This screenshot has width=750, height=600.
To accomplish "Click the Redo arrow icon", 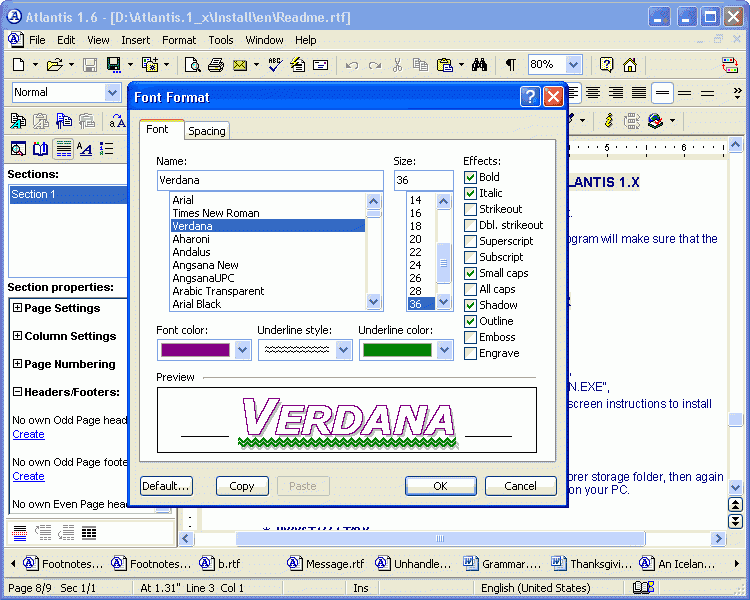I will tap(375, 65).
